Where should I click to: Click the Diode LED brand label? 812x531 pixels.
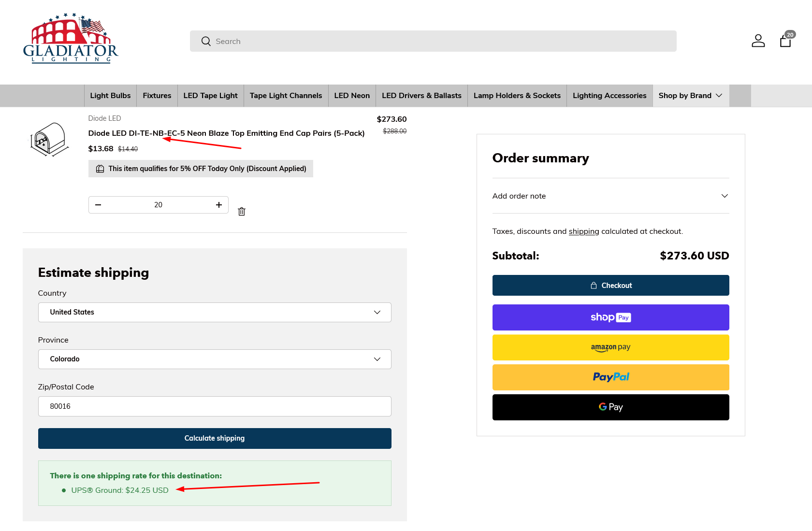(x=104, y=118)
